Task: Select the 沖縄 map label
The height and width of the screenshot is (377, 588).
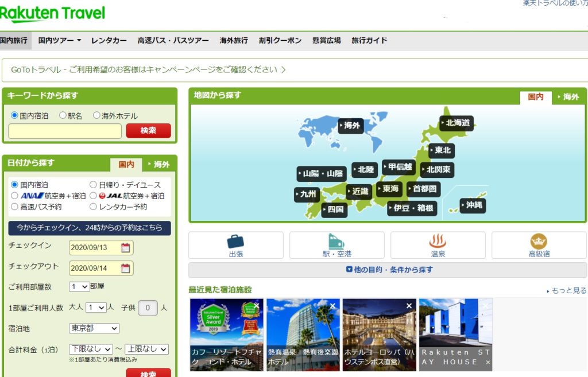Action: point(473,205)
